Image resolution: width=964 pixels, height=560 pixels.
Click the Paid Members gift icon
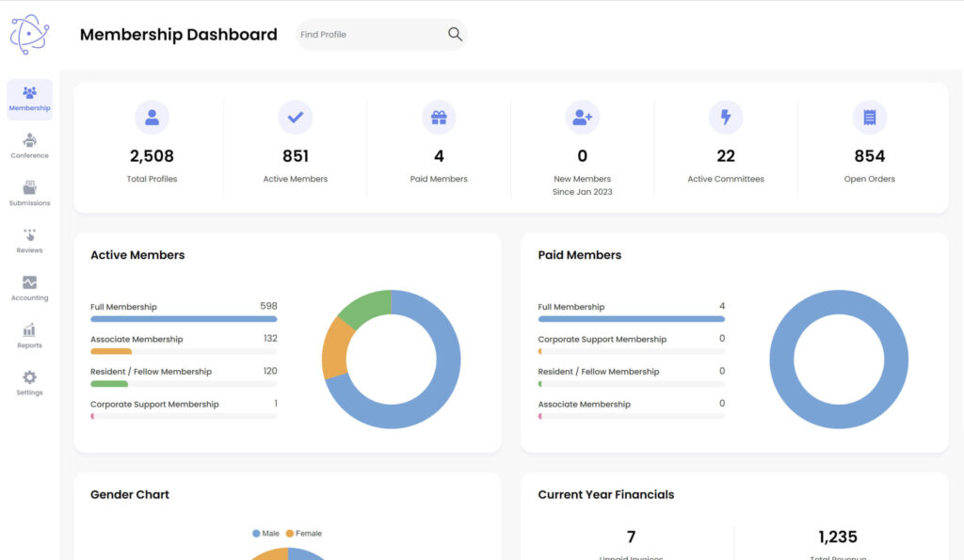tap(439, 118)
